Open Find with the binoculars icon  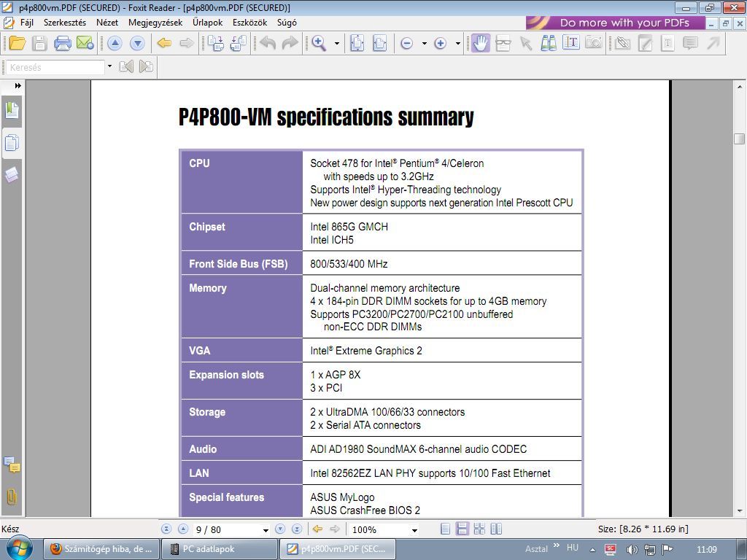549,43
